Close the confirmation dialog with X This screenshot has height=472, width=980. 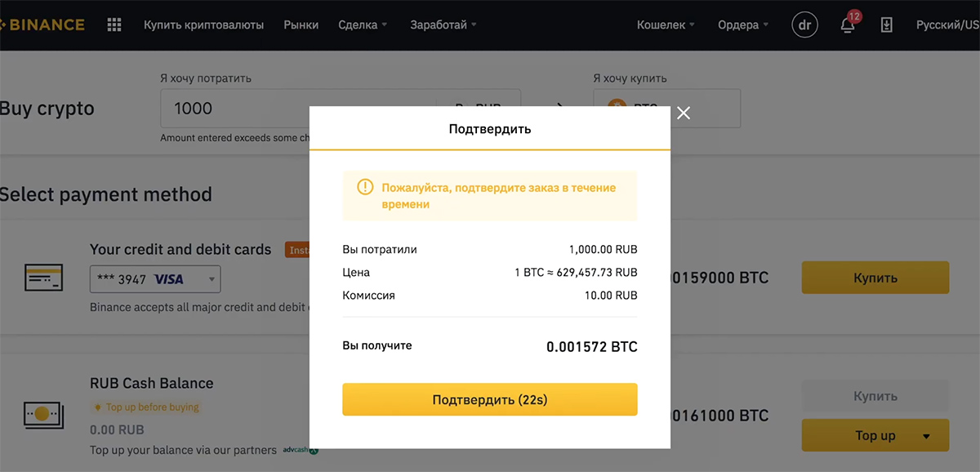tap(684, 113)
